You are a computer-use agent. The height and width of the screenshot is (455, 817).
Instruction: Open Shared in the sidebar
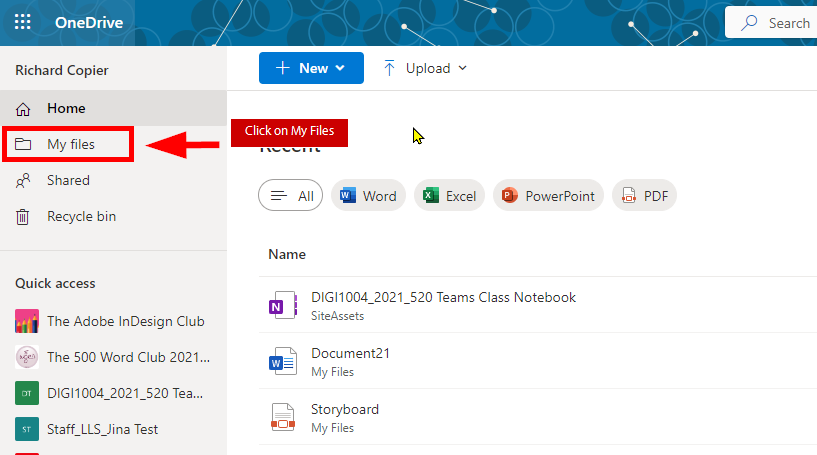pyautogui.click(x=113, y=180)
